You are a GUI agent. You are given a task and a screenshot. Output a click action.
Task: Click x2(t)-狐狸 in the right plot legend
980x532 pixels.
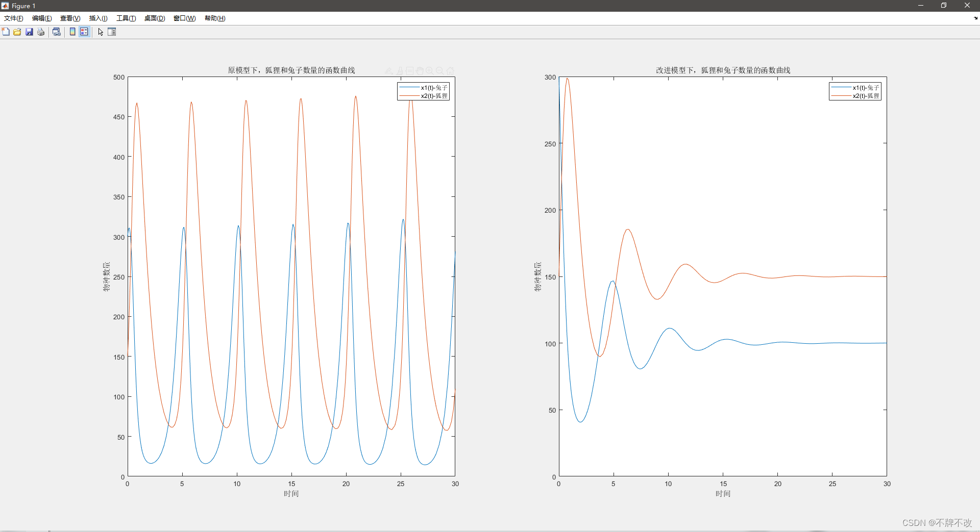866,96
